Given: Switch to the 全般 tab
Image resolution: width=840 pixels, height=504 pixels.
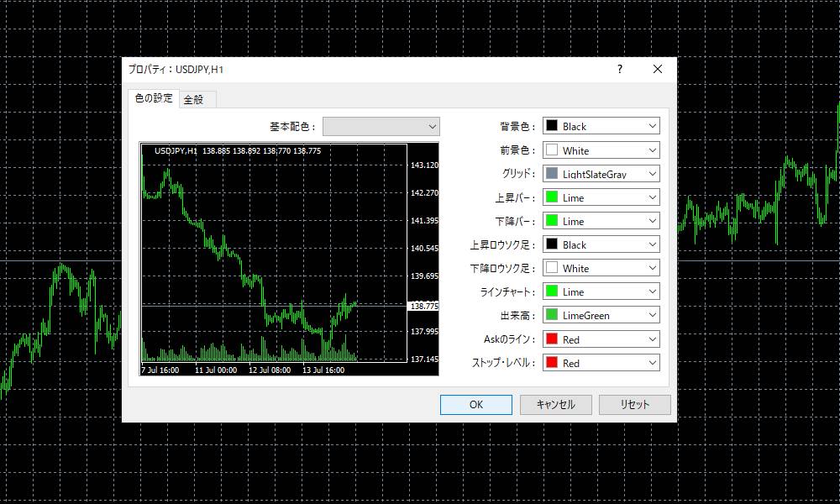Looking at the screenshot, I should pos(196,98).
